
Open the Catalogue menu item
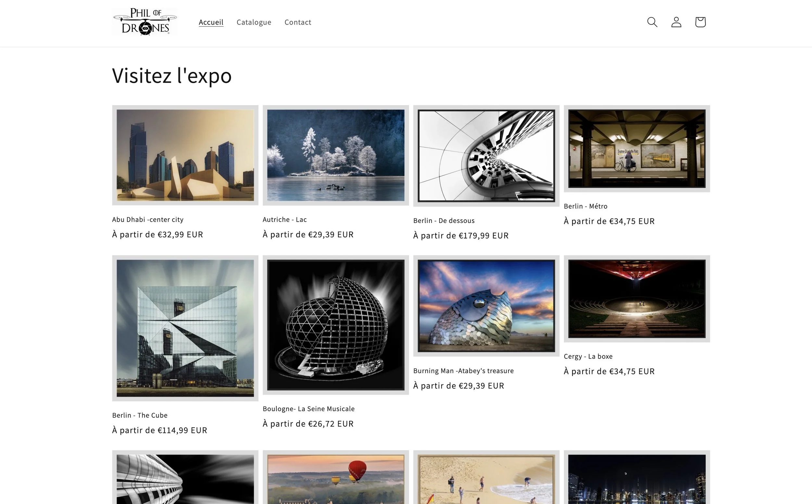click(x=254, y=22)
